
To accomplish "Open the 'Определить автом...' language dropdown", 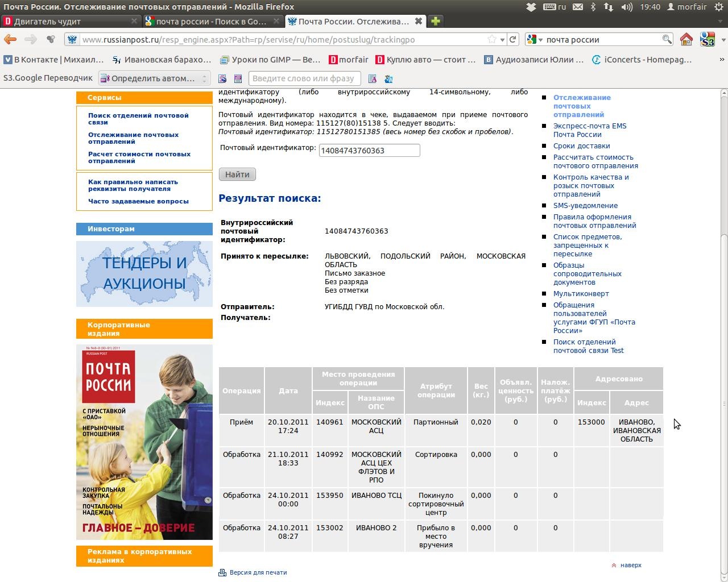I will tap(155, 78).
